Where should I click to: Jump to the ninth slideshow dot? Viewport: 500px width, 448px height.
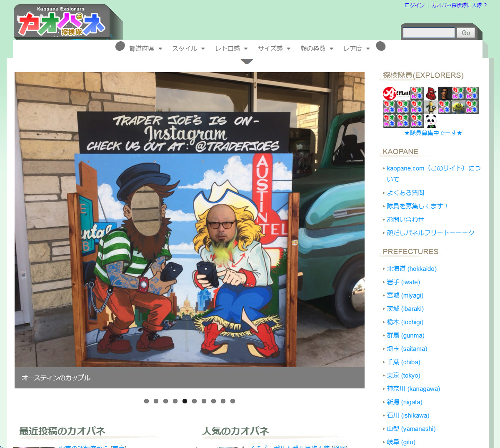pyautogui.click(x=223, y=401)
